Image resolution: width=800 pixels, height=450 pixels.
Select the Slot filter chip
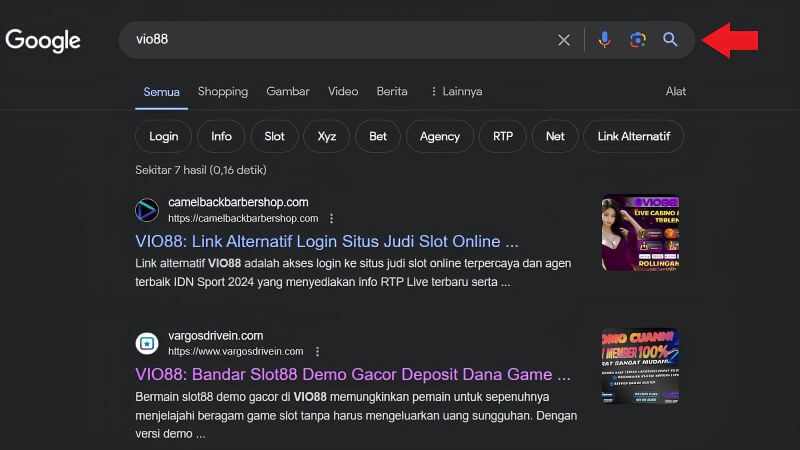coord(274,136)
